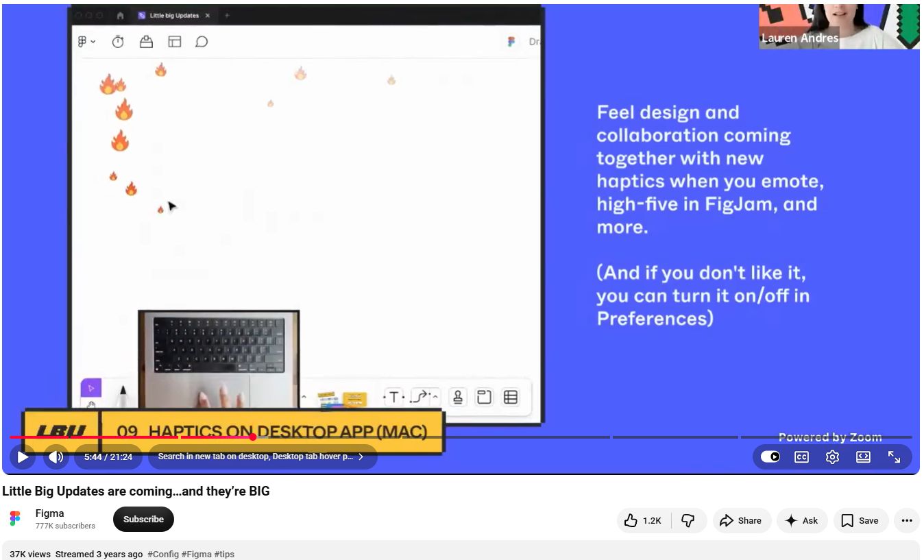924x560 pixels.
Task: Click the Little big Updates tab
Action: pos(174,15)
